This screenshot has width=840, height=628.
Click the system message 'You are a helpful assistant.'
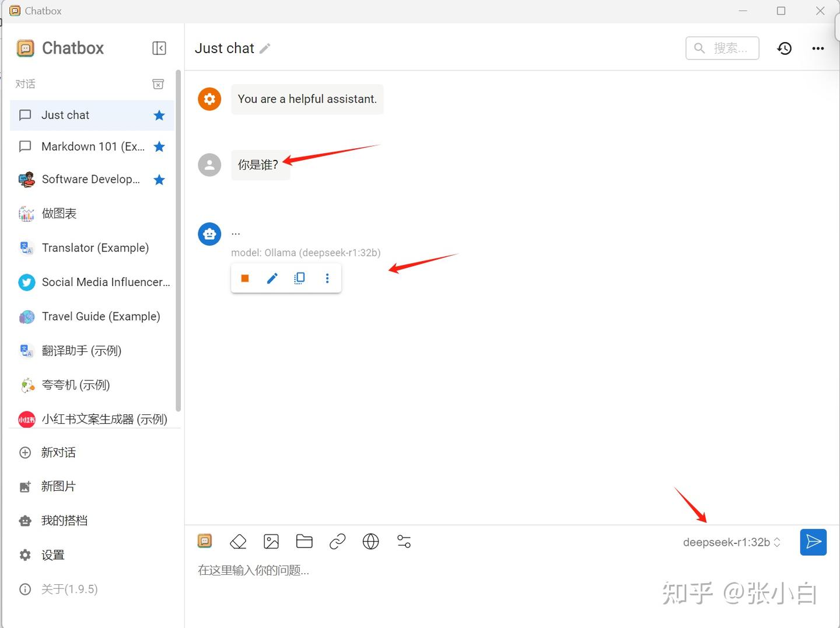tap(307, 99)
